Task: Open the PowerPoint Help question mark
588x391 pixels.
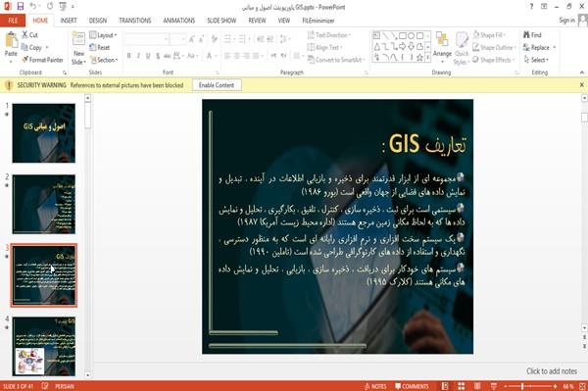Action: [531, 7]
